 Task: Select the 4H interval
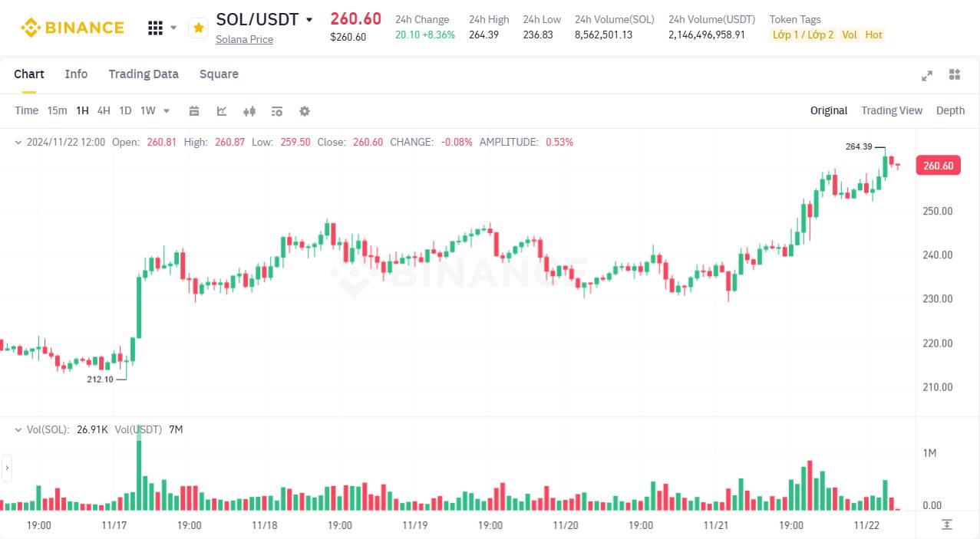[104, 110]
